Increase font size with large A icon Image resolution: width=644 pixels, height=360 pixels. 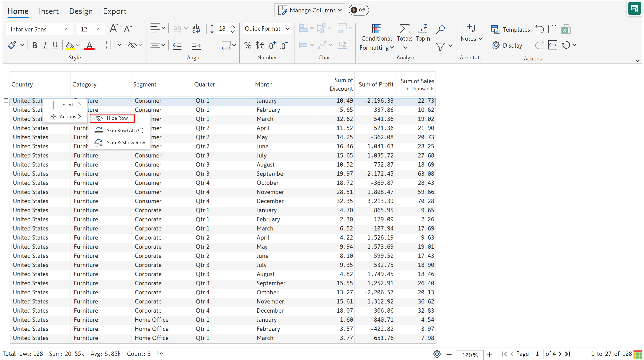114,28
